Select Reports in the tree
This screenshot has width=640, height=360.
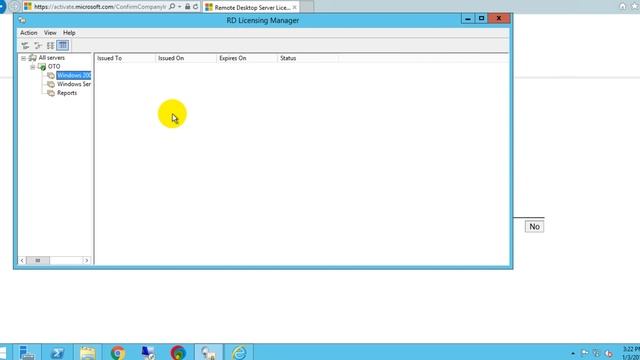click(67, 93)
